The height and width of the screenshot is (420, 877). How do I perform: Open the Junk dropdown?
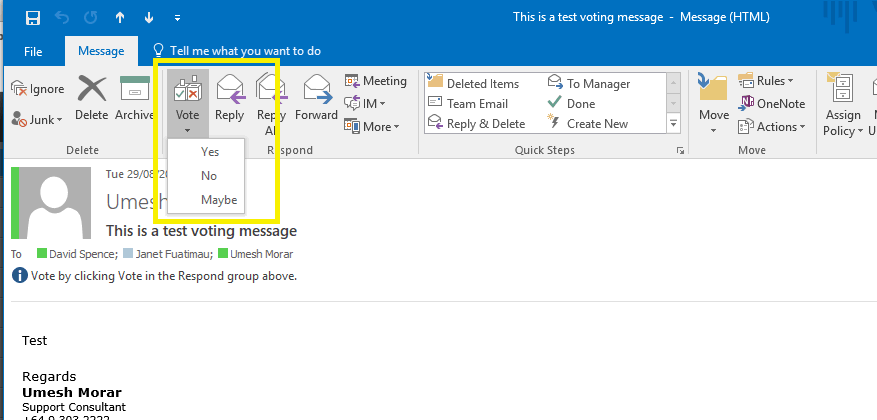[37, 119]
